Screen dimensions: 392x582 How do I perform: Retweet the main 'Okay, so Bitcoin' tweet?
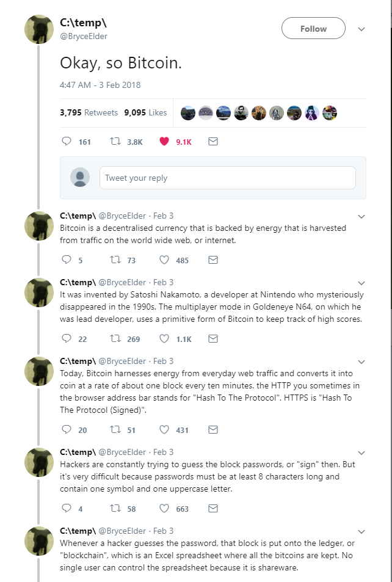114,142
